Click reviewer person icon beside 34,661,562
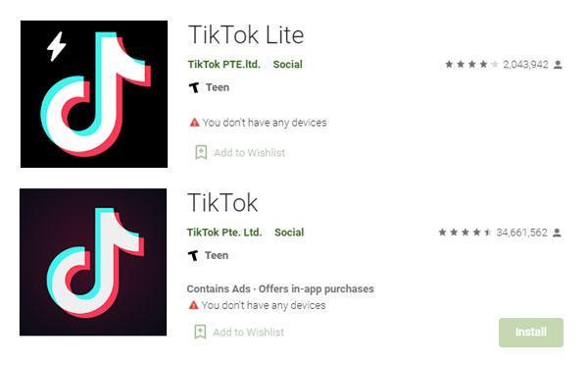588x365 pixels. 558,233
